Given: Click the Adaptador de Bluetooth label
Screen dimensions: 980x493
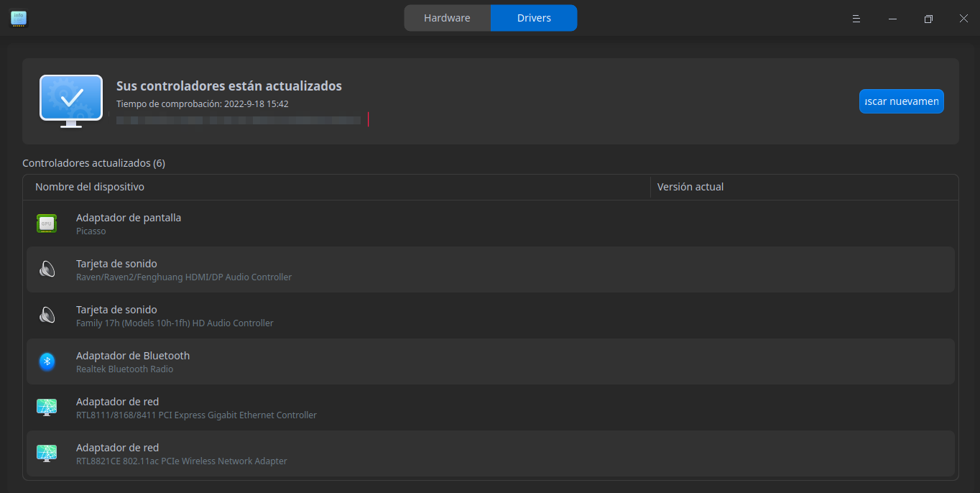Looking at the screenshot, I should [133, 356].
